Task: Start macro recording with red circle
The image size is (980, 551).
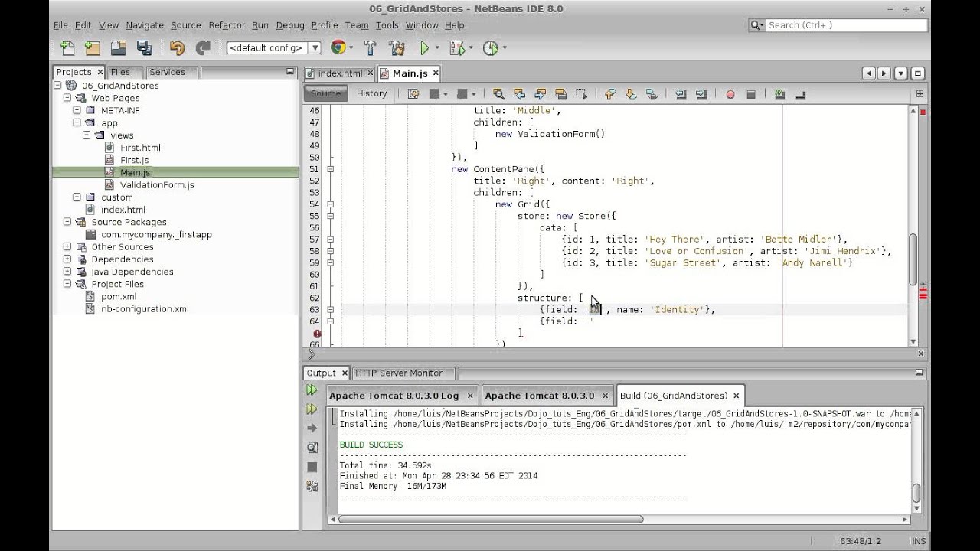Action: click(x=730, y=94)
